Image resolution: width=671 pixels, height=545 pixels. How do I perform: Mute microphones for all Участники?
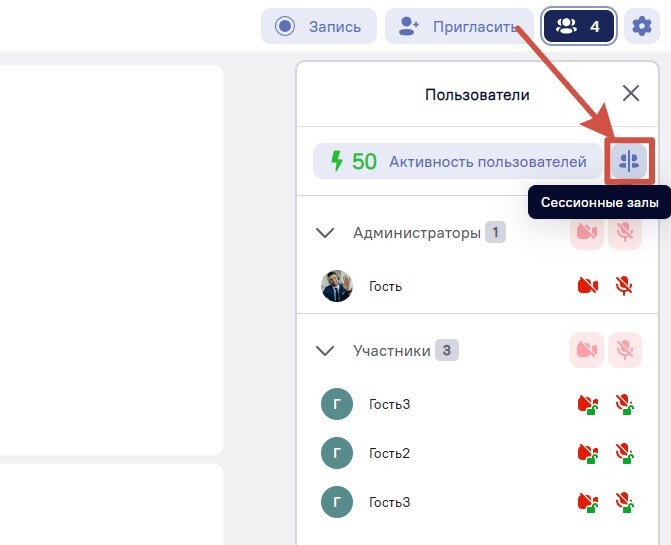point(625,350)
